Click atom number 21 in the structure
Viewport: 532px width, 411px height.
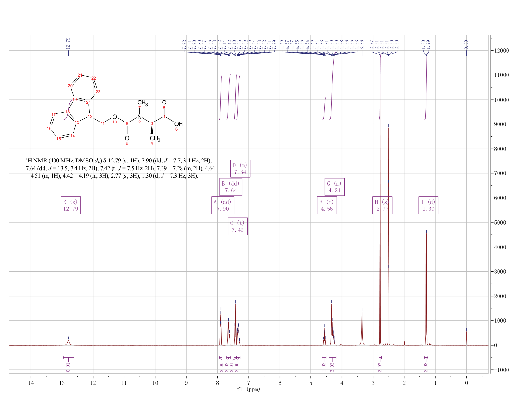click(x=80, y=75)
